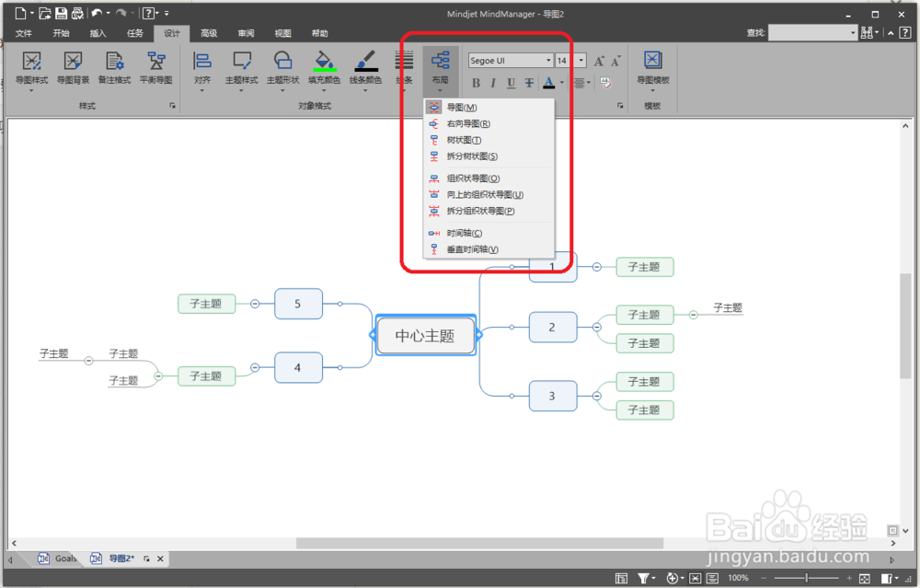Collapse branch of topic 2
The image size is (920, 588).
pyautogui.click(x=597, y=327)
